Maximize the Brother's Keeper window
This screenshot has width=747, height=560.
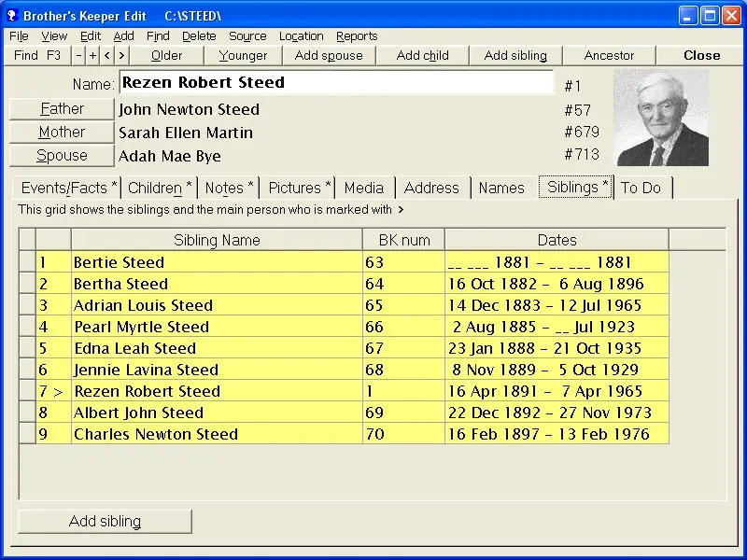click(710, 16)
